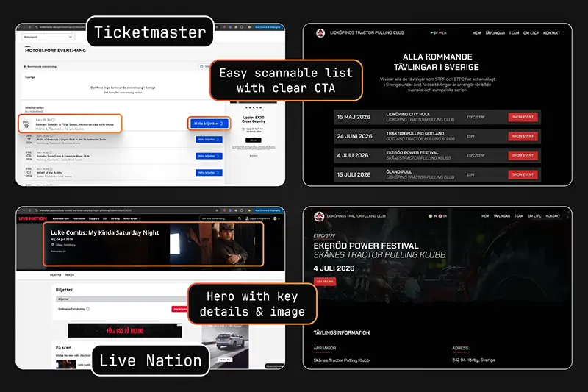Click the Följ oss på TikTok banner
The width and height of the screenshot is (588, 392).
(125, 330)
